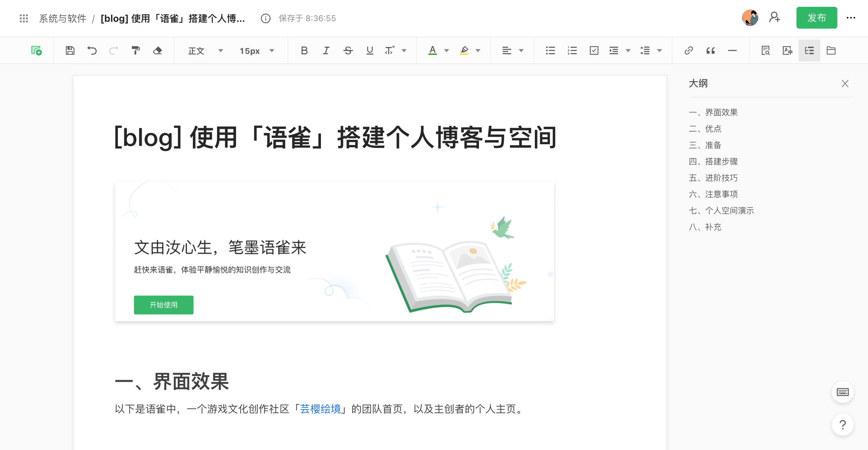Jump to 四、搭建步骤 in outline
The image size is (868, 450).
[713, 161]
